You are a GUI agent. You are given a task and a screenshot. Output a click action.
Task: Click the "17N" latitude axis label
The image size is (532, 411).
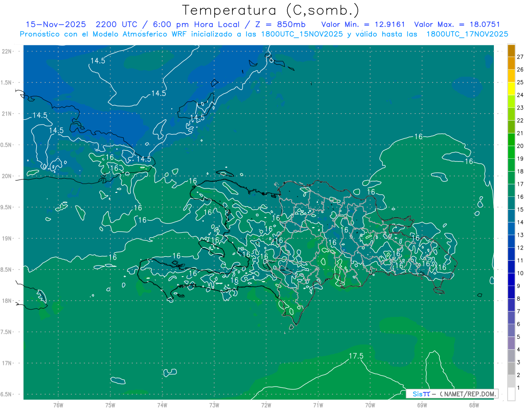pyautogui.click(x=7, y=363)
